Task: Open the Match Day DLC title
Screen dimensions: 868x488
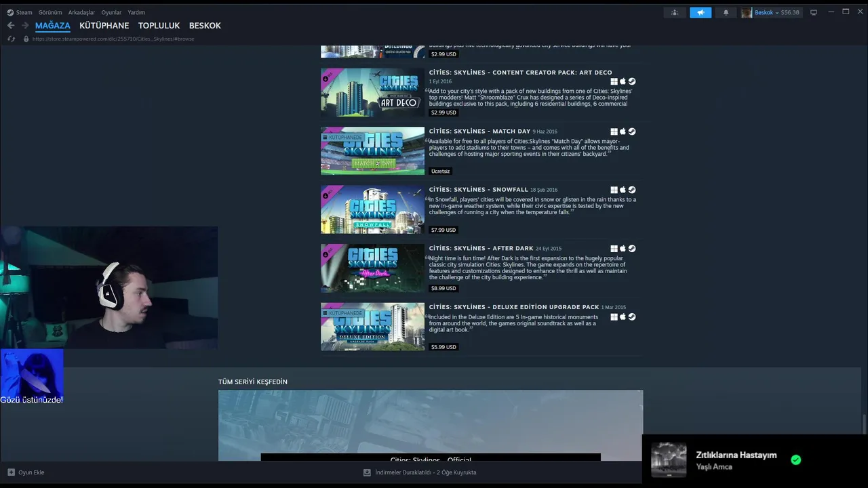Action: [x=479, y=131]
